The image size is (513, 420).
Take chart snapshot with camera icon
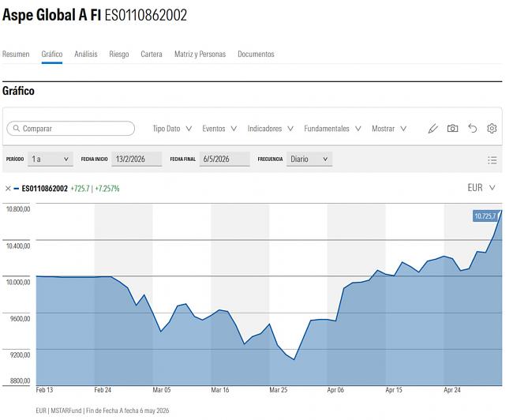(x=452, y=129)
